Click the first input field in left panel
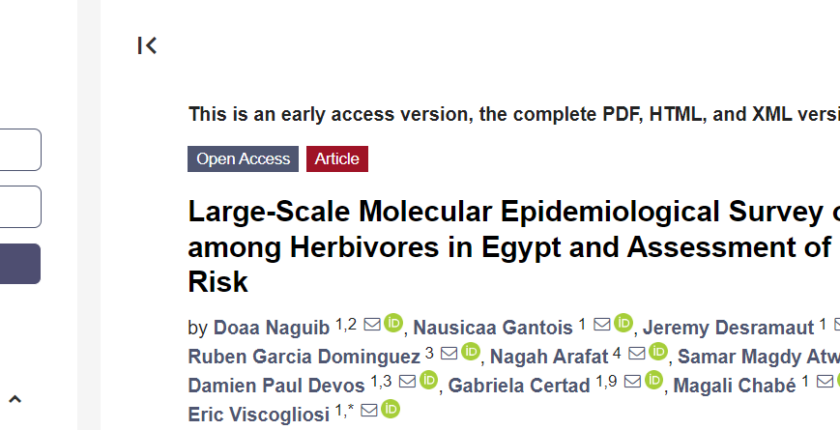 coord(20,150)
